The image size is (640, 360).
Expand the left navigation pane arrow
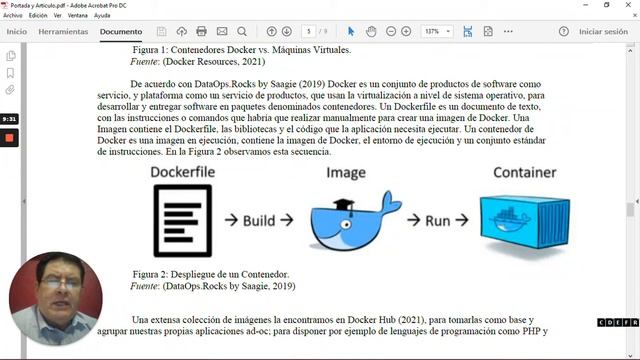24,201
